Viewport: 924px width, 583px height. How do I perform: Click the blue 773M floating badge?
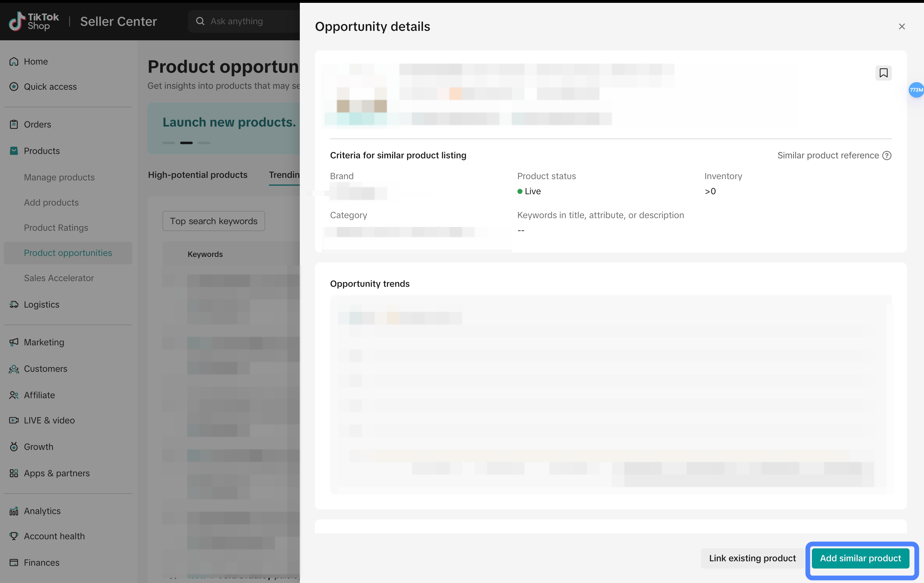pyautogui.click(x=916, y=90)
